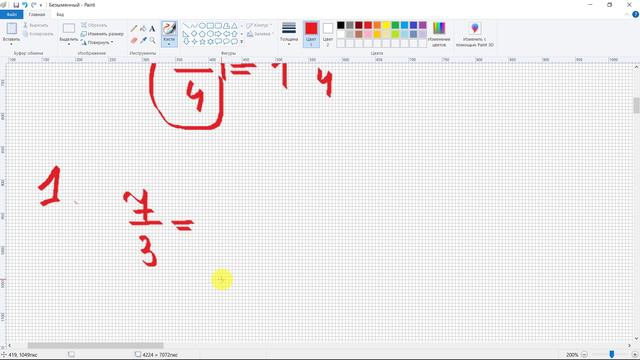Pick the Diamond shape
Viewport: 640px width, 360px height.
194,34
